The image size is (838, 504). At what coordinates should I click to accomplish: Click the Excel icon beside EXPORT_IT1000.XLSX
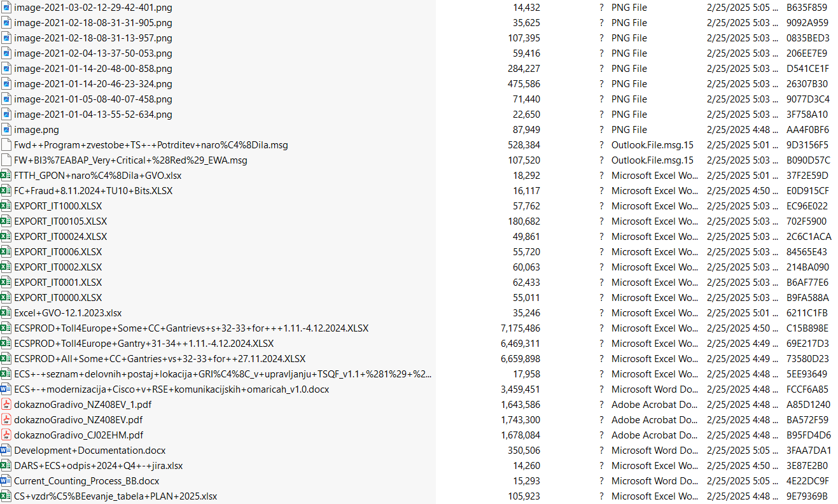pos(6,206)
